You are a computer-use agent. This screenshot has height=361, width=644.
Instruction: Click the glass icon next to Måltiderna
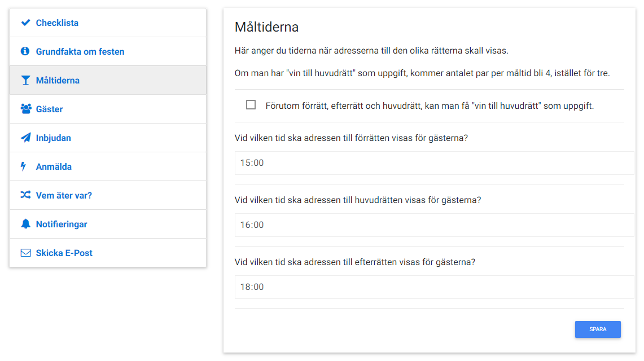pyautogui.click(x=25, y=81)
